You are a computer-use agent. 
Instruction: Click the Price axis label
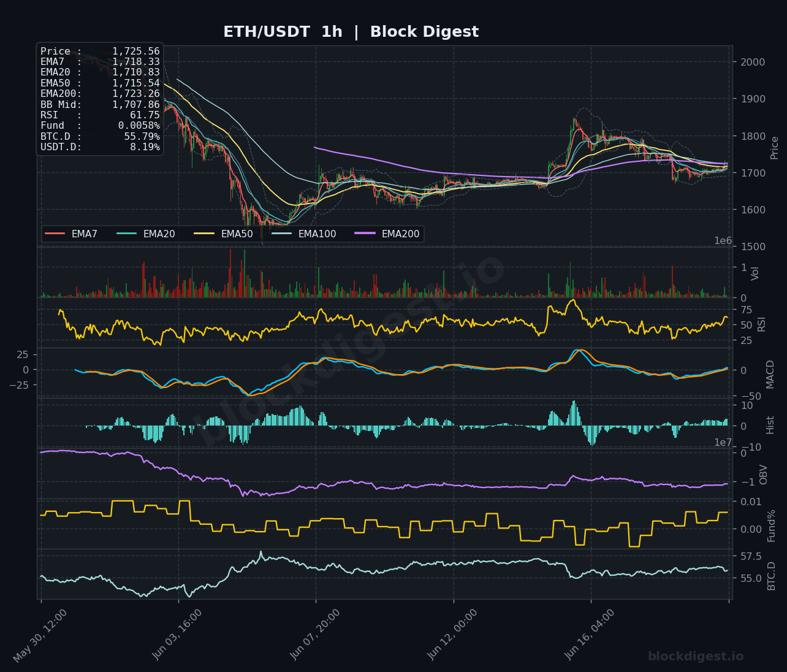click(x=775, y=148)
